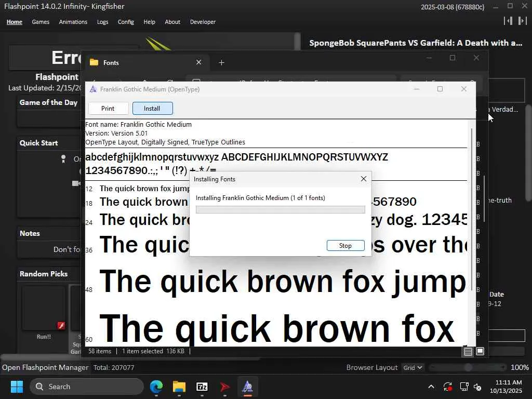This screenshot has height=399, width=532.
Task: Open the network status tray icon
Action: coord(464,387)
